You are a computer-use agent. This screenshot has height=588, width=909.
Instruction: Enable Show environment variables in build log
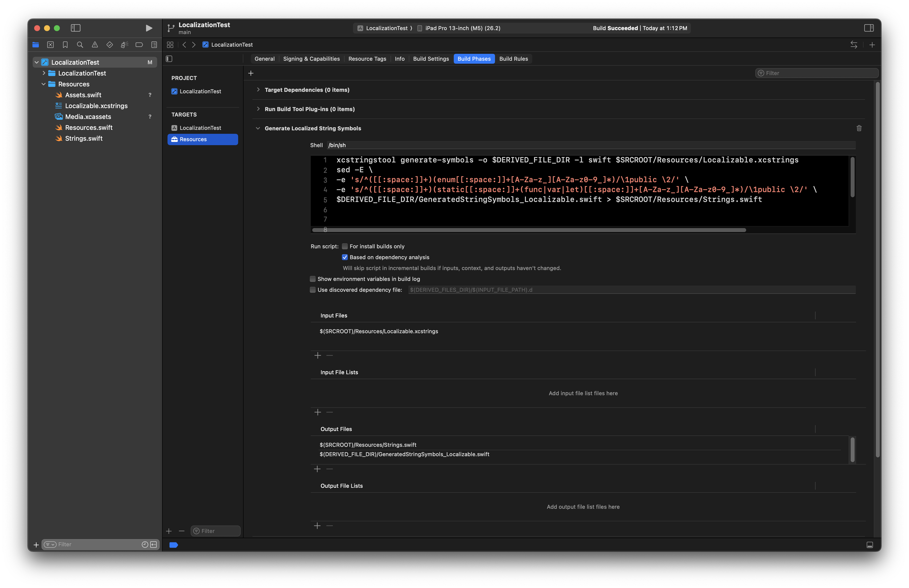click(313, 279)
